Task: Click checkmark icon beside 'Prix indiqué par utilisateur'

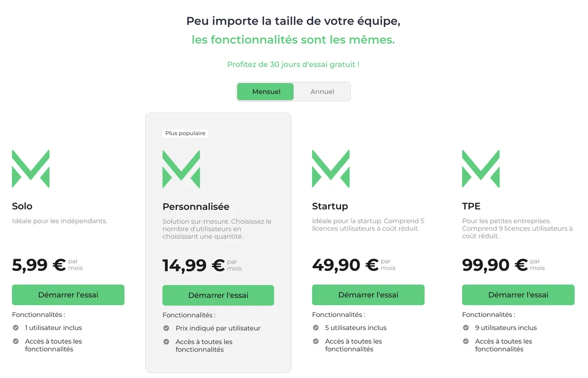Action: [x=166, y=328]
